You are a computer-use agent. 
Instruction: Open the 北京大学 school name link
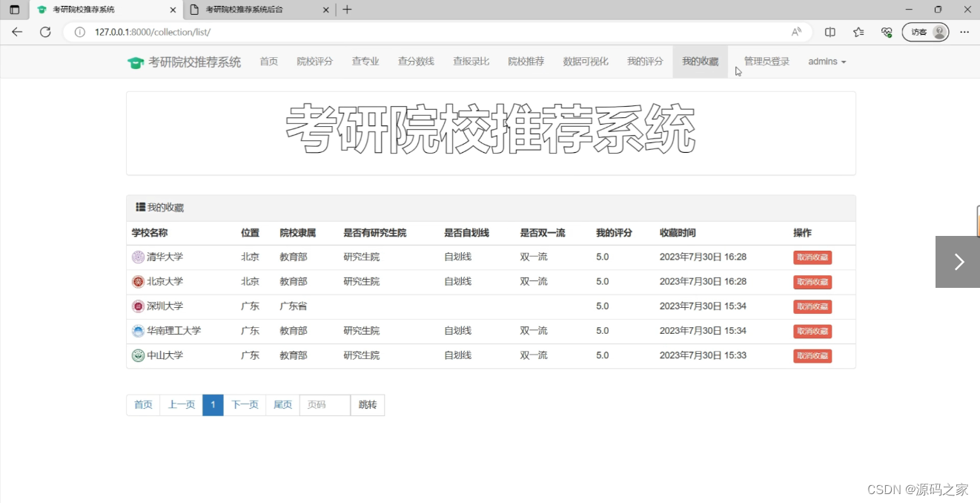tap(165, 281)
